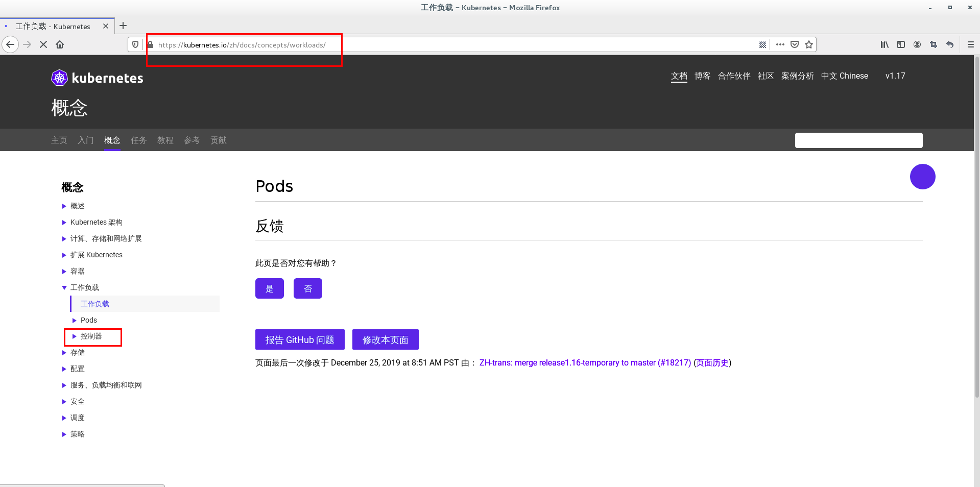
Task: View site security padlock info
Action: pyautogui.click(x=151, y=44)
